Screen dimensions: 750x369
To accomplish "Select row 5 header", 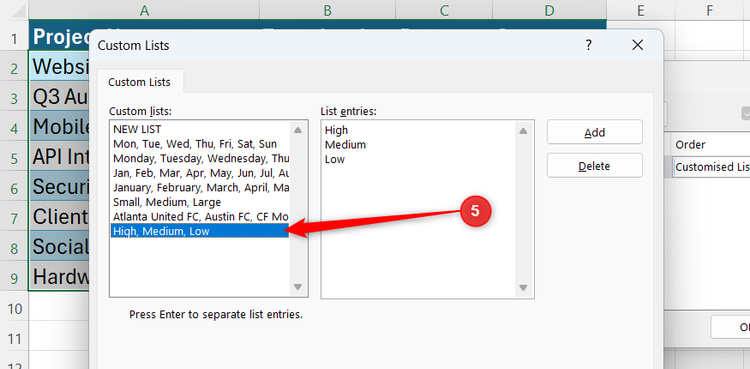I will (14, 158).
